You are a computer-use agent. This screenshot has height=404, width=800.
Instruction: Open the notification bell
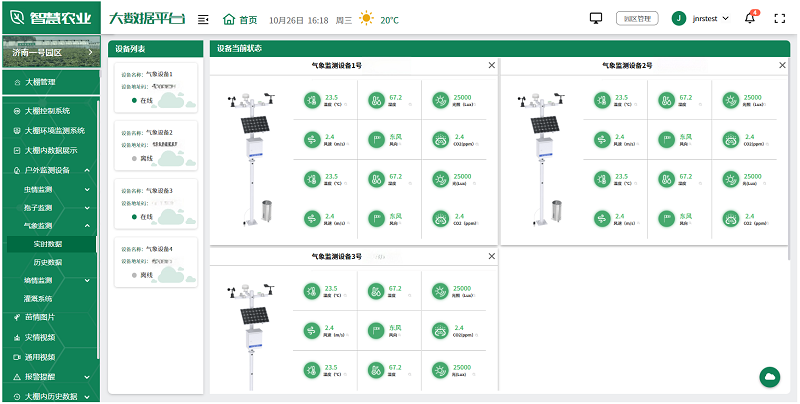[x=750, y=19]
